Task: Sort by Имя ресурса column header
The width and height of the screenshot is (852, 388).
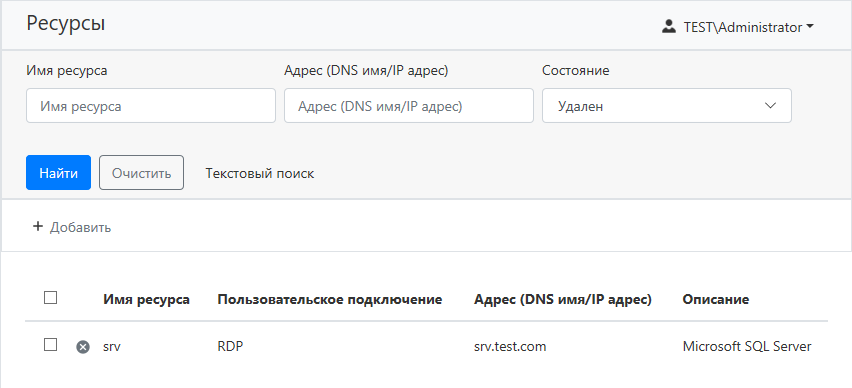Action: [146, 299]
